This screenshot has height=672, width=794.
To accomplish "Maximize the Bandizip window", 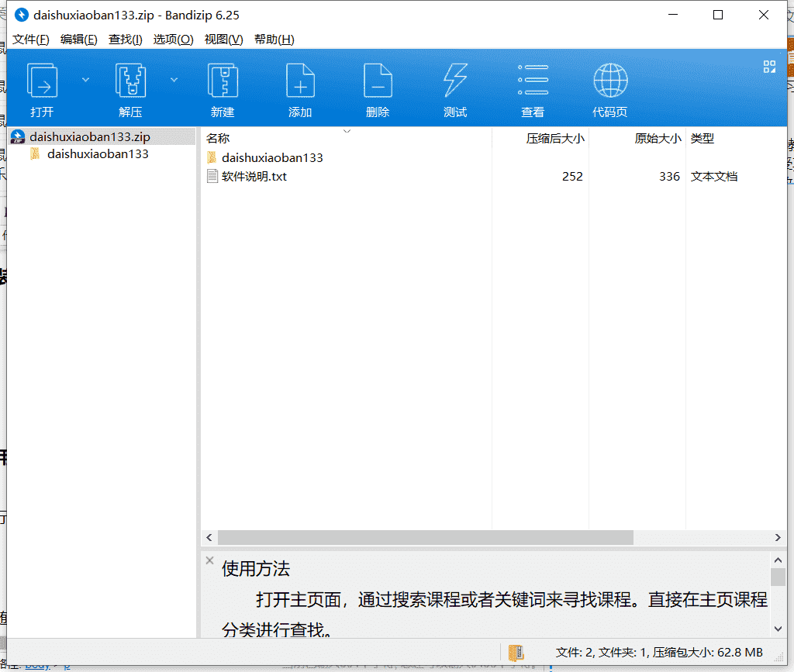I will pyautogui.click(x=717, y=16).
